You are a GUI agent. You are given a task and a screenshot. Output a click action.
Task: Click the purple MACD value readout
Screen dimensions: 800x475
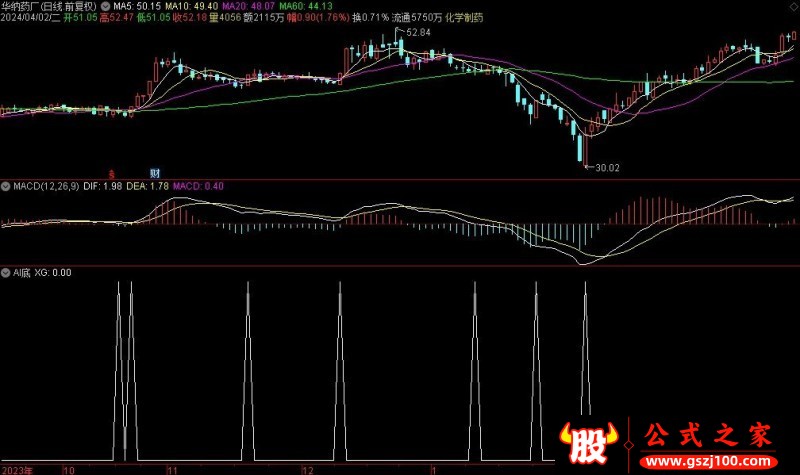(x=199, y=185)
